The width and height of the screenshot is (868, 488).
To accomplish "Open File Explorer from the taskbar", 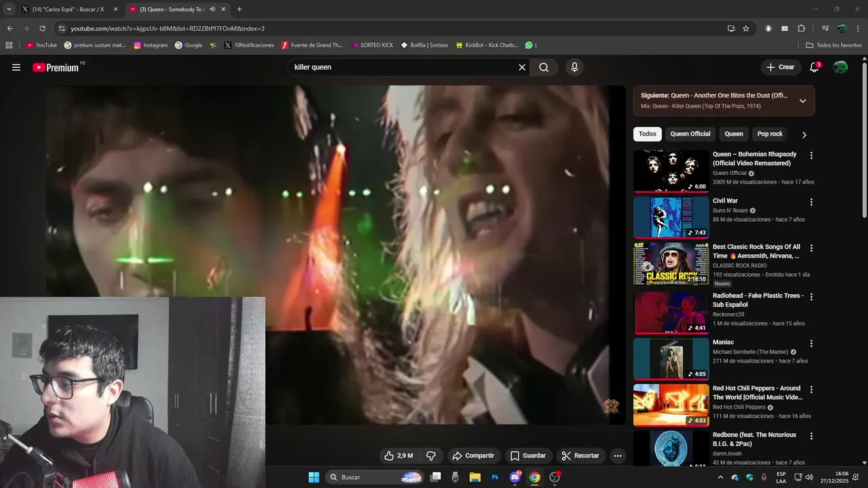I will tap(475, 477).
